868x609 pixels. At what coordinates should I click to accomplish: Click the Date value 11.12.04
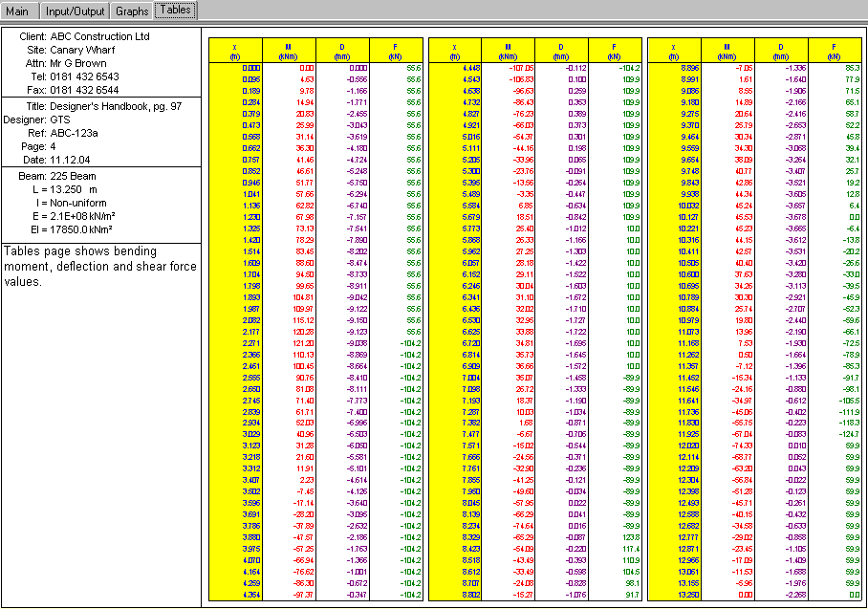pos(73,160)
